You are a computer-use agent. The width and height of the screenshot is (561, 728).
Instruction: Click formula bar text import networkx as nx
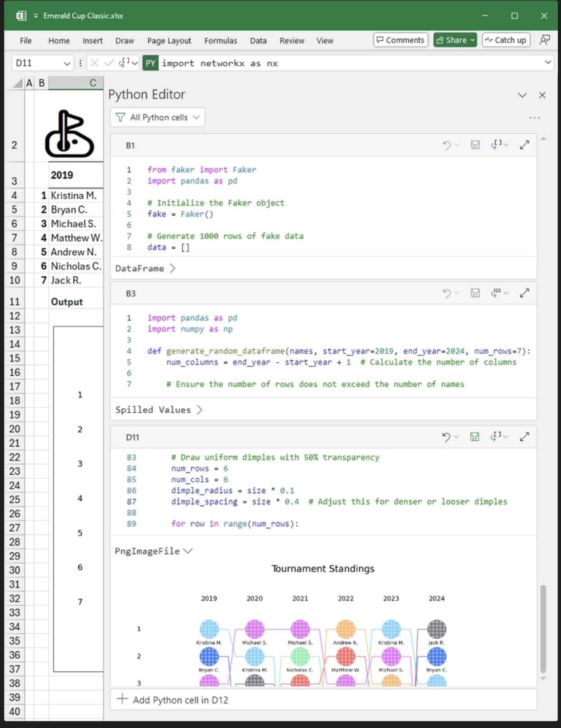(220, 63)
